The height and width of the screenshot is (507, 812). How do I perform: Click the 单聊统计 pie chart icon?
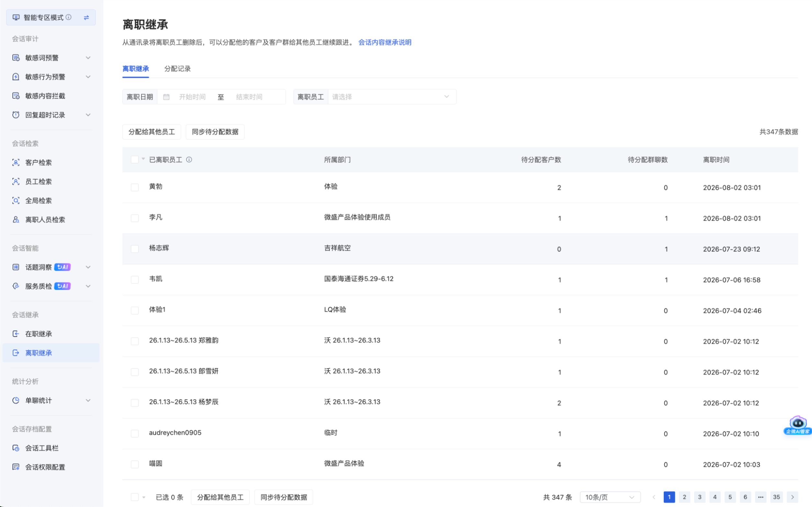[16, 400]
